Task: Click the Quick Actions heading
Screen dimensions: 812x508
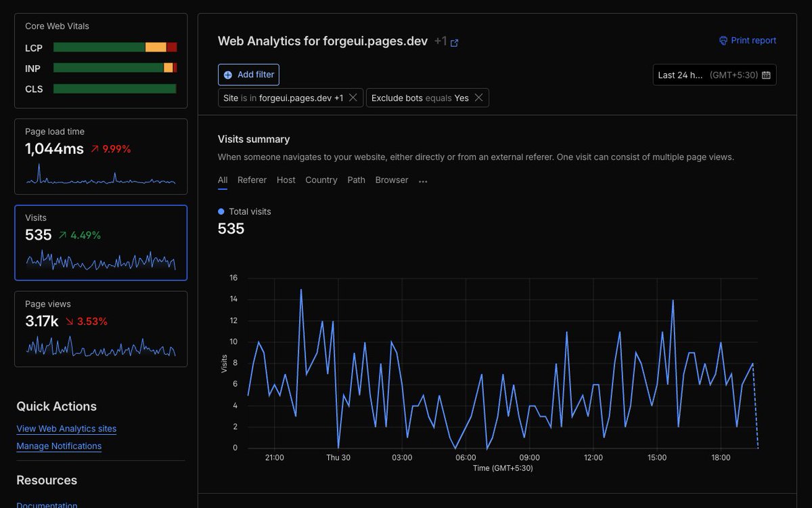Action: 56,406
